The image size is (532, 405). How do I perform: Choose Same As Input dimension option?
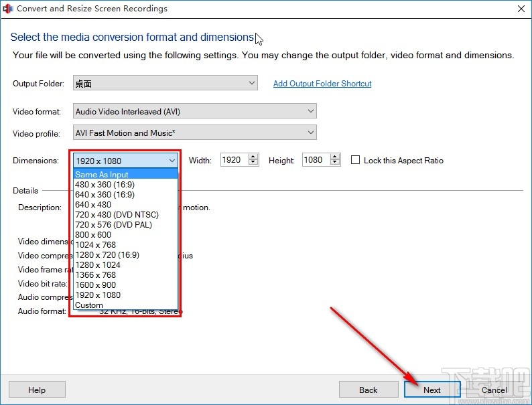(125, 174)
